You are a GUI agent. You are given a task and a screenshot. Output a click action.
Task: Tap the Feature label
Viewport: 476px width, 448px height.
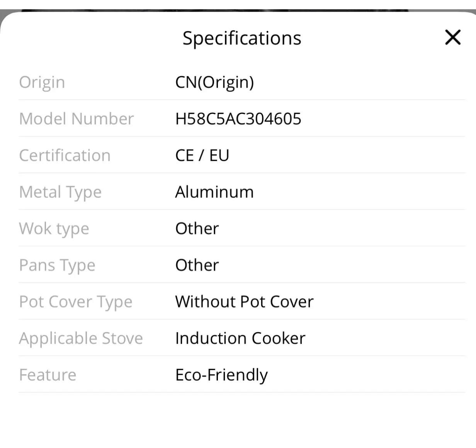(x=48, y=375)
